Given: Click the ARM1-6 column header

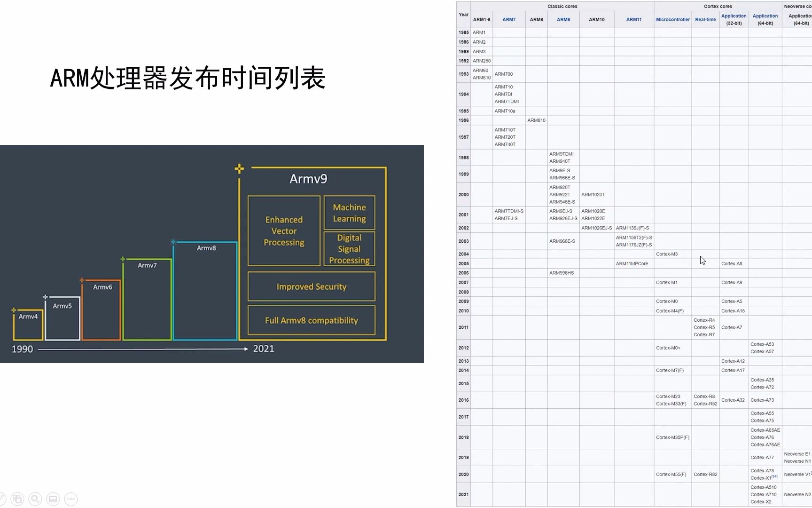Looking at the screenshot, I should [482, 19].
